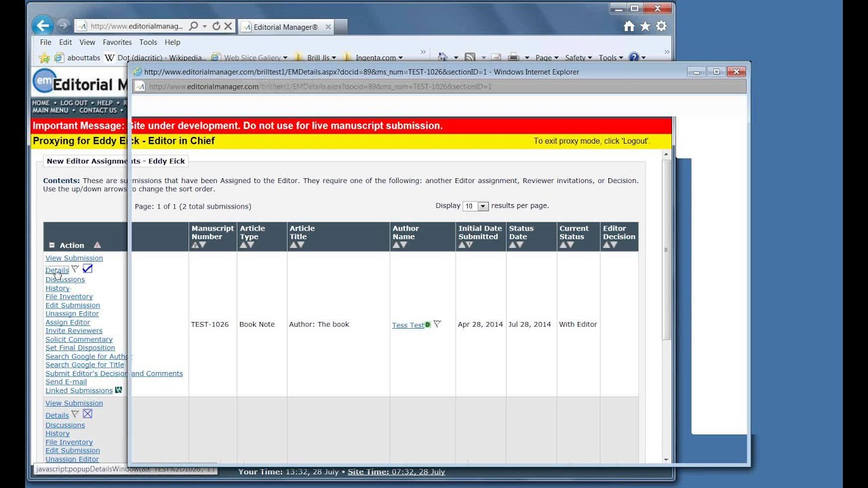Sort Editor Decision descending with the down arrow
Screen dimensions: 868x488
click(x=614, y=245)
